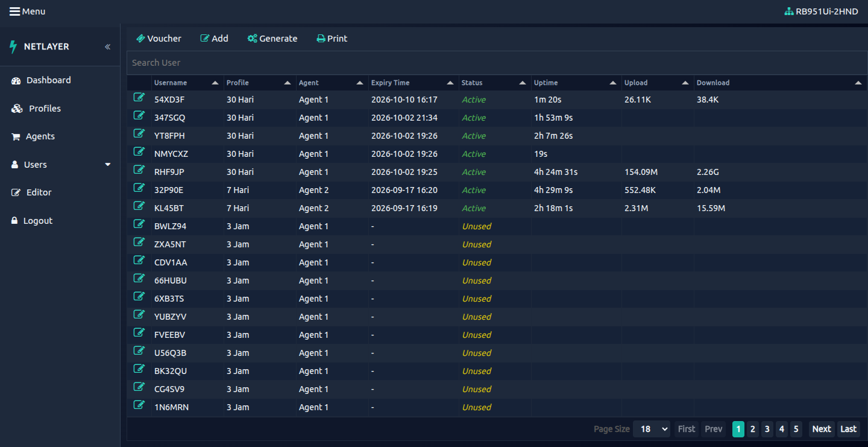The height and width of the screenshot is (447, 868).
Task: Open Agents sidebar item
Action: coord(33,136)
